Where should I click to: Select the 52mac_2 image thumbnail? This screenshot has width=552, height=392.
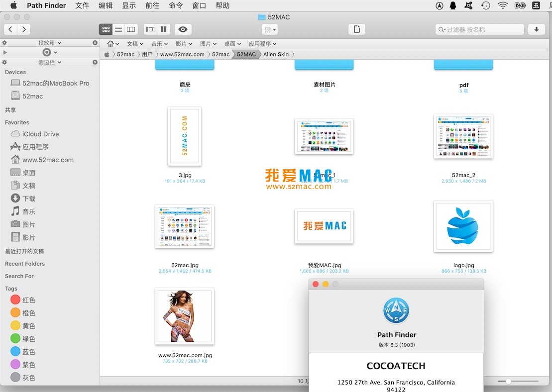(463, 136)
